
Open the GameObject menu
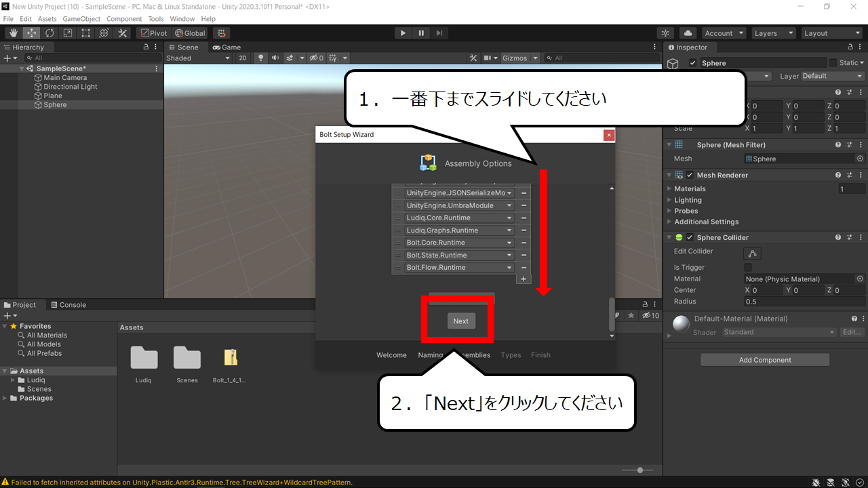tap(81, 19)
